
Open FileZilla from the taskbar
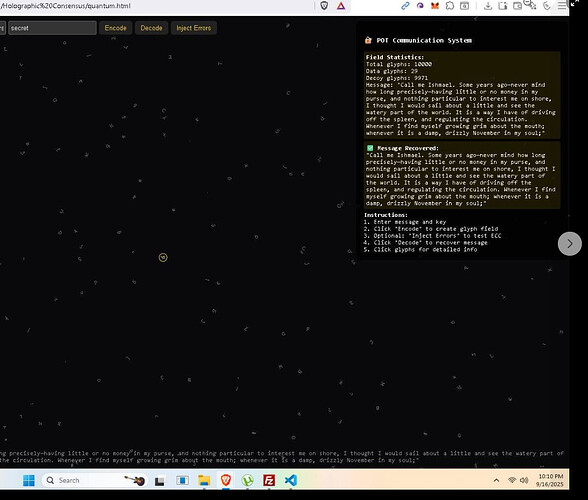[269, 480]
